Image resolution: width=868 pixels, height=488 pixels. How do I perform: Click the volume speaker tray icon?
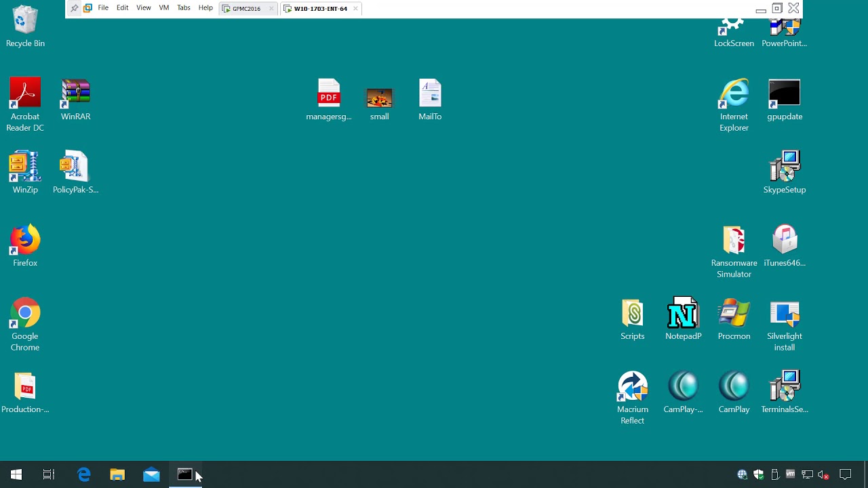(x=823, y=474)
